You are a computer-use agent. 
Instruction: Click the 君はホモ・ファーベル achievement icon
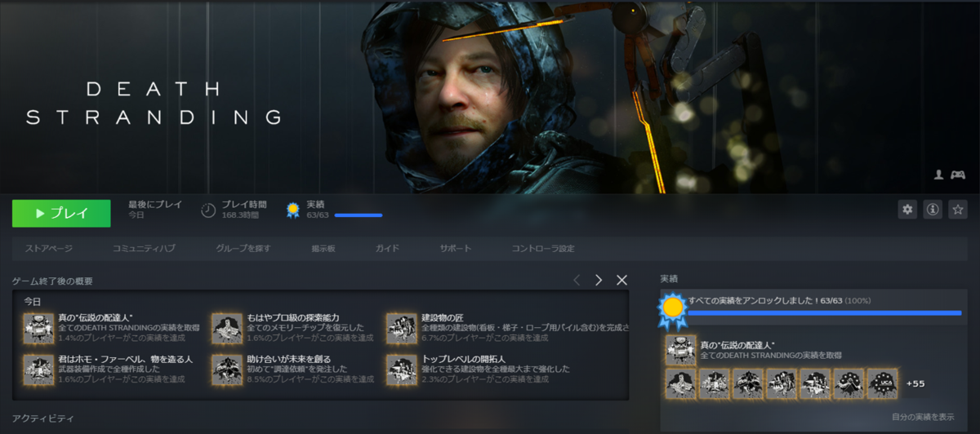[x=38, y=370]
